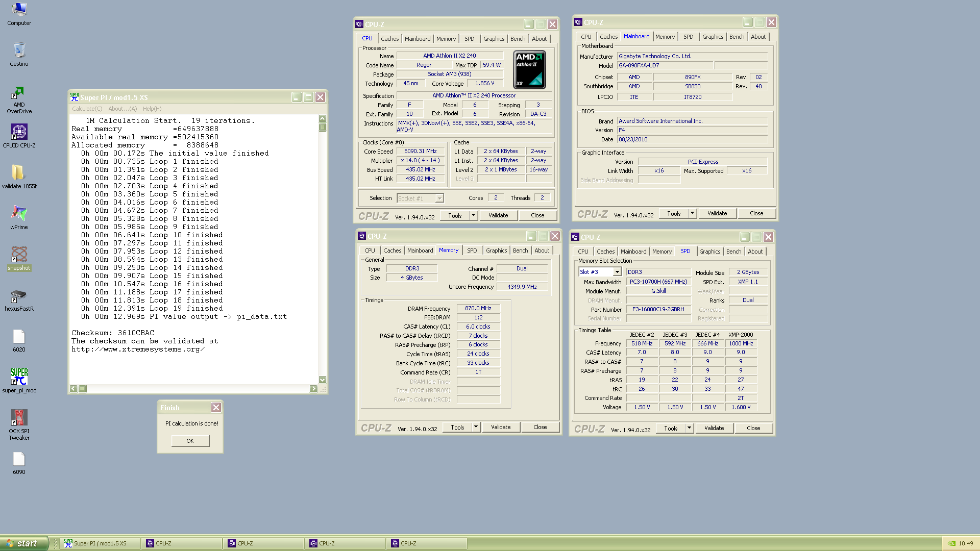Open the file named 6090 on desktop

(x=19, y=462)
